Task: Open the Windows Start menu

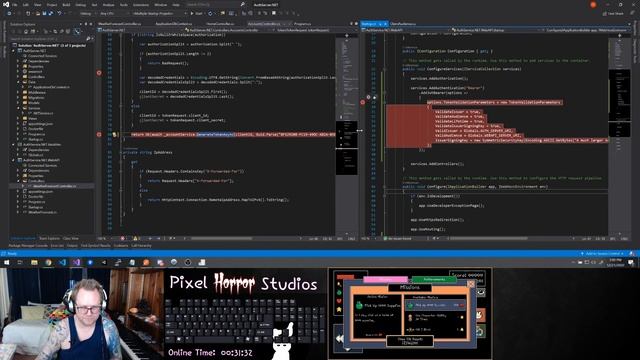Action: click(6, 262)
